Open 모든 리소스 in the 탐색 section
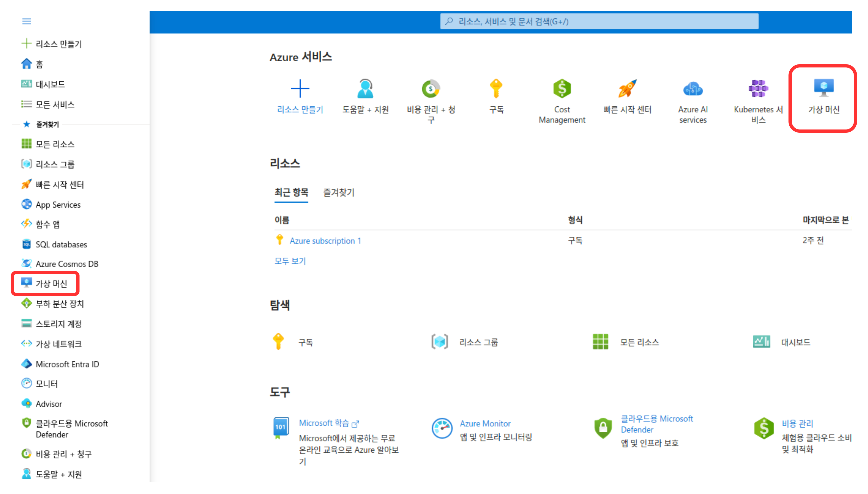The width and height of the screenshot is (868, 494). point(625,342)
